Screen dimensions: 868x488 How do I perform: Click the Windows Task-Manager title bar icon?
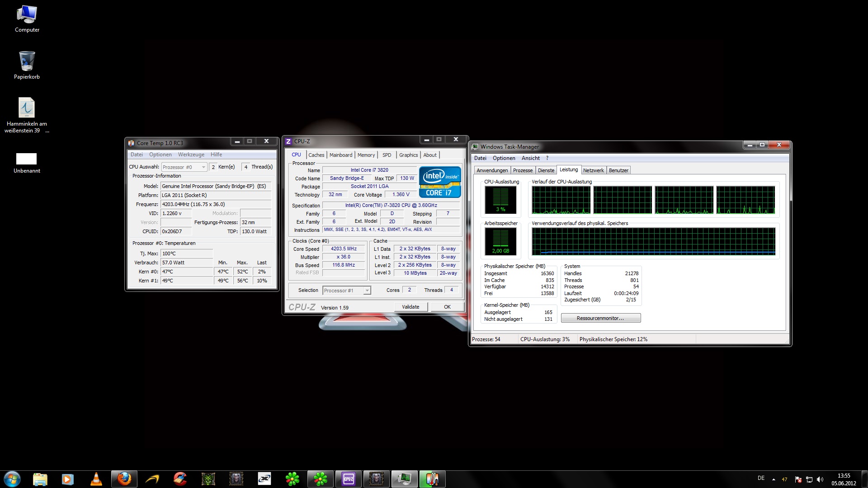click(x=475, y=147)
